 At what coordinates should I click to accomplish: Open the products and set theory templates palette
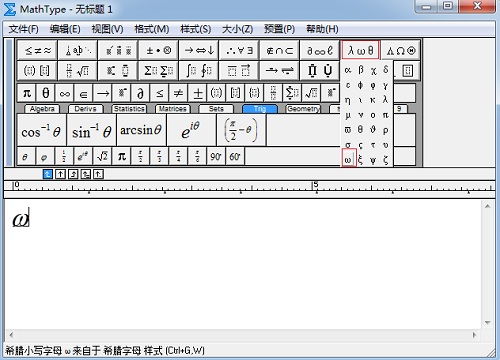pos(320,70)
